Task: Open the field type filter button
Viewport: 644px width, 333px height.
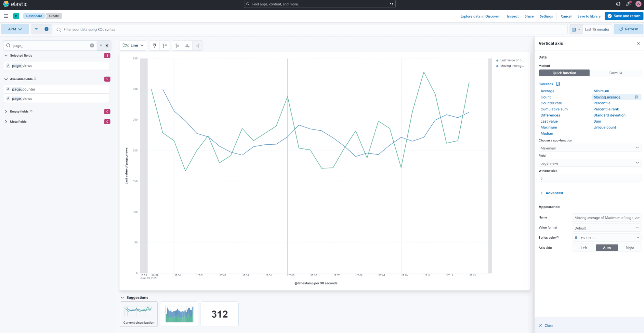Action: (x=104, y=45)
